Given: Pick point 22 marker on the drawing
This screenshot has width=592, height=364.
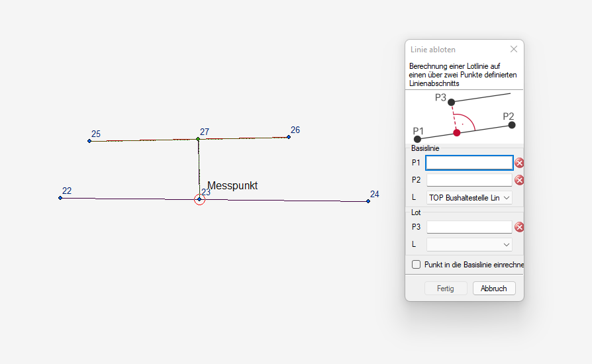Looking at the screenshot, I should 60,197.
